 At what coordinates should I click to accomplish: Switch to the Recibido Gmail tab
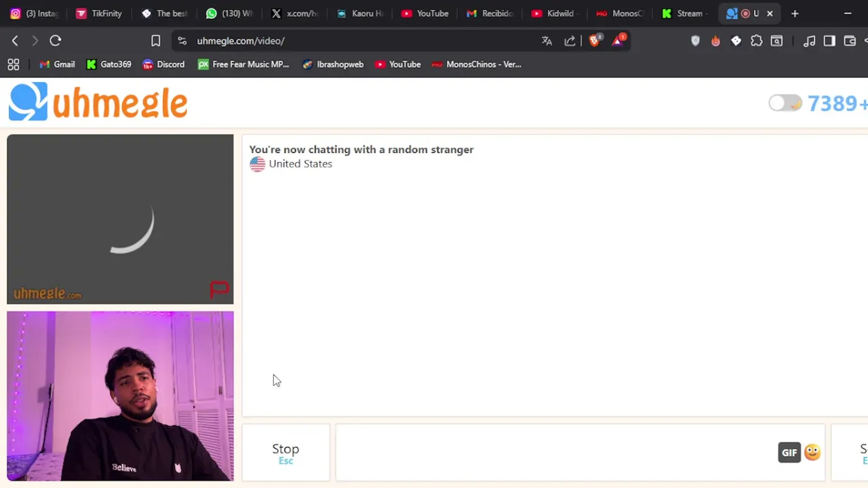[x=490, y=14]
